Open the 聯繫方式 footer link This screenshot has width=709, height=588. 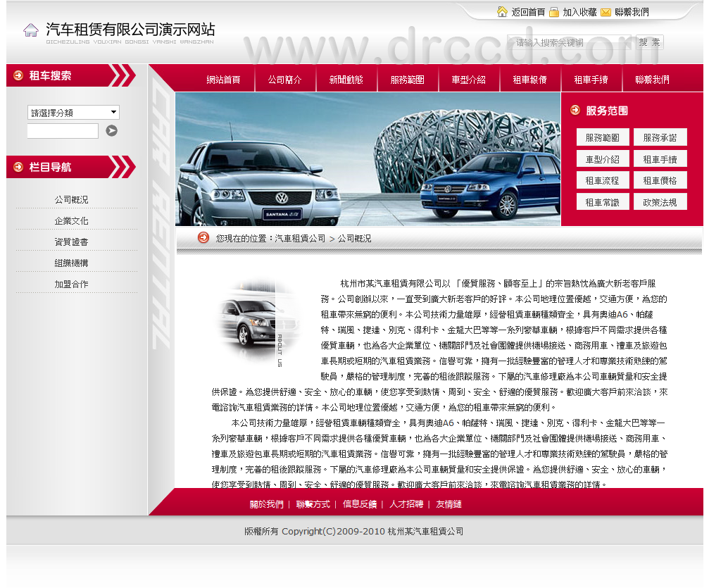[313, 504]
